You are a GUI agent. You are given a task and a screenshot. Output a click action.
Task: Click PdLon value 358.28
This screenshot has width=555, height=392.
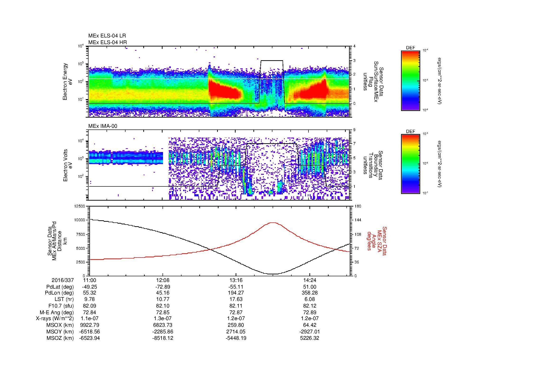tap(310, 293)
